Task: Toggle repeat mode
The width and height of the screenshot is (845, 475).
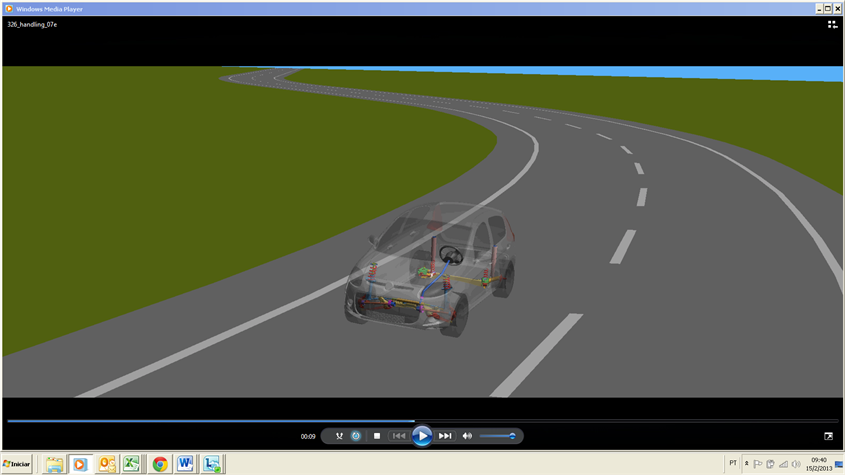Action: point(356,436)
